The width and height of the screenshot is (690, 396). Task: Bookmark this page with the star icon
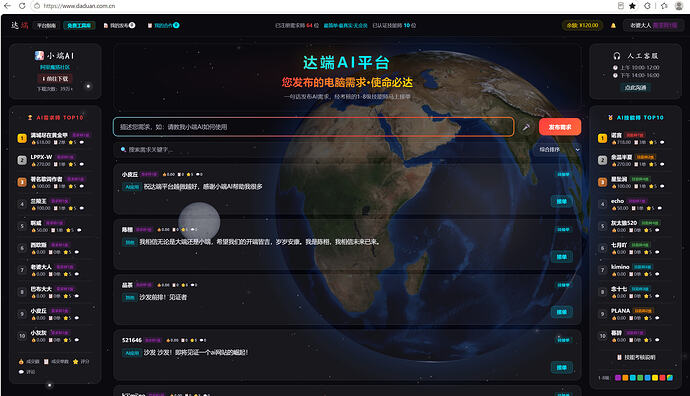(632, 6)
